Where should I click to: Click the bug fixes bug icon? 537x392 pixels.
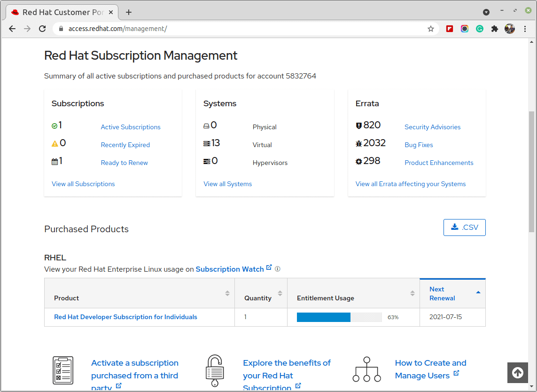pyautogui.click(x=358, y=143)
